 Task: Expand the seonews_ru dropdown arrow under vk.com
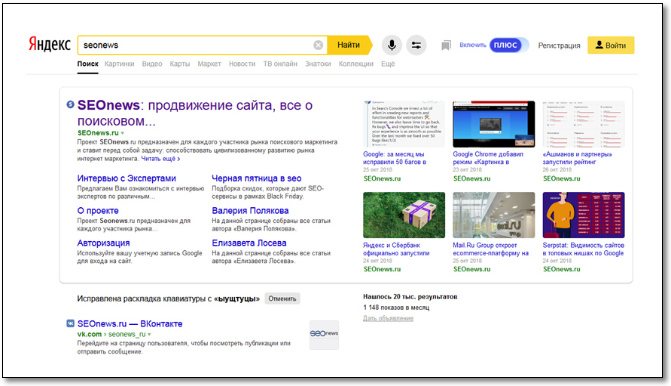tap(149, 334)
